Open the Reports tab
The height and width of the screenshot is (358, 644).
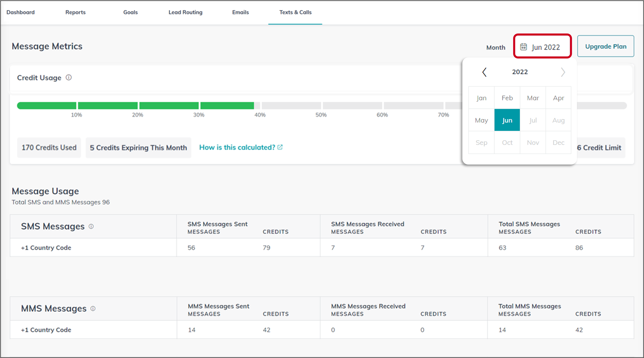pos(75,12)
